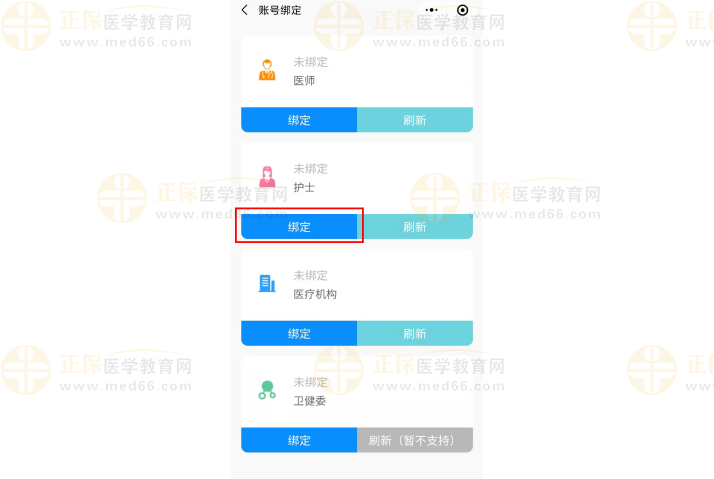
Task: Tap the green 卫健委 organization icon
Action: tap(267, 390)
